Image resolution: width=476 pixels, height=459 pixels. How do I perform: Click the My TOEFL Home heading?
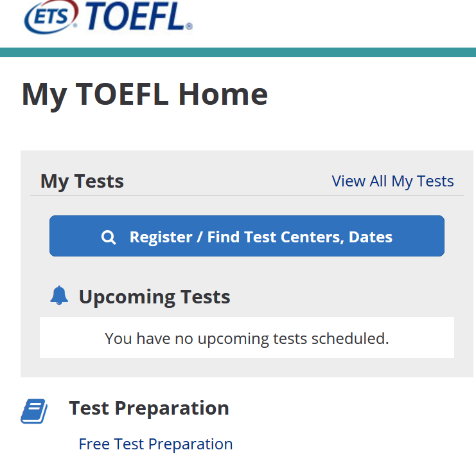pos(145,94)
